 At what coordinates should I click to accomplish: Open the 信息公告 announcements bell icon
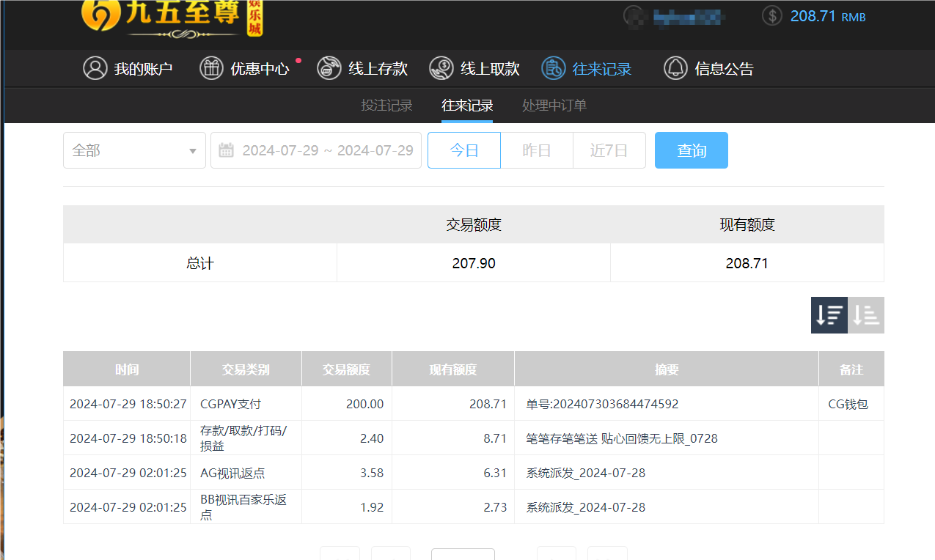[675, 68]
